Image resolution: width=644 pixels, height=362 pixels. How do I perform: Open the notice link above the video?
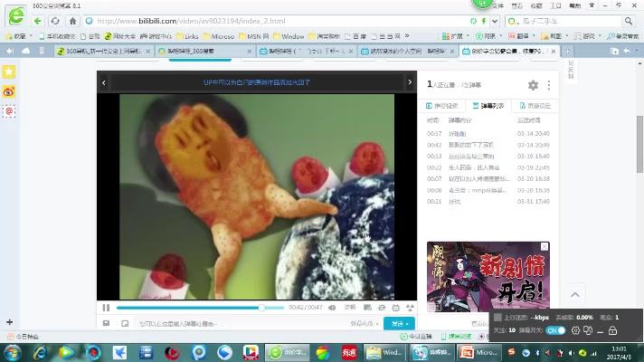click(x=257, y=82)
